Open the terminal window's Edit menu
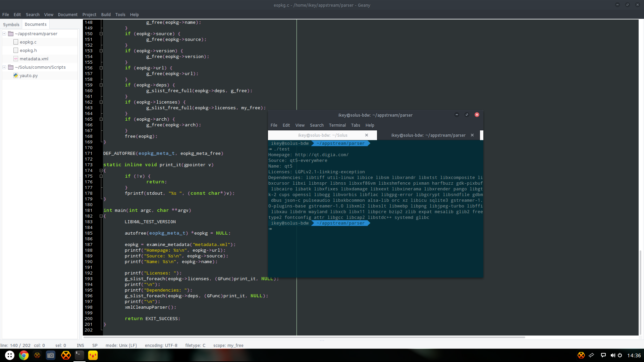Image resolution: width=644 pixels, height=362 pixels. (x=286, y=125)
